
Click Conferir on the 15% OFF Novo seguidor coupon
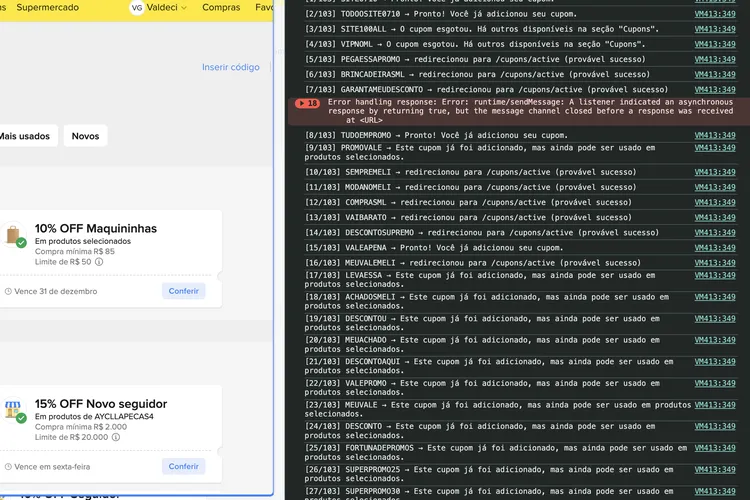click(x=184, y=466)
